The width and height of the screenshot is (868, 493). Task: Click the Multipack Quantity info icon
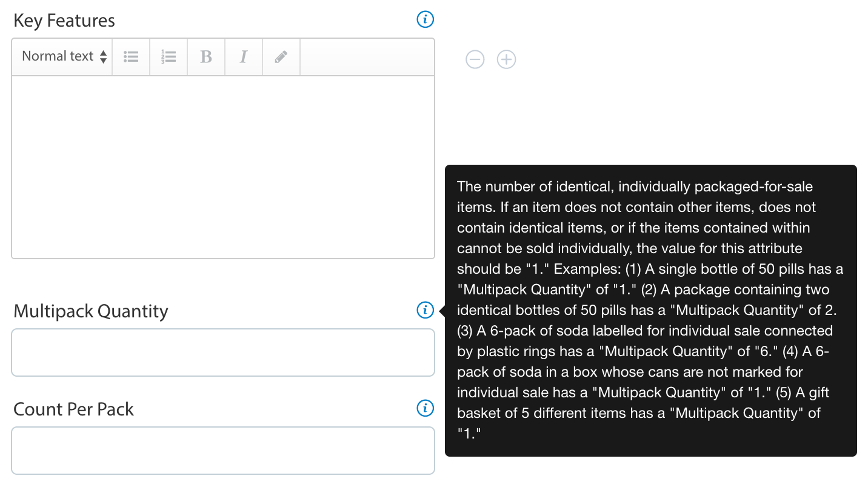point(426,310)
